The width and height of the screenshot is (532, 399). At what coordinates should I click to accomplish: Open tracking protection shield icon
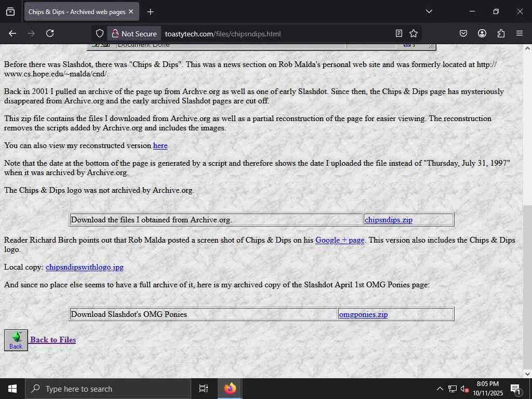(x=99, y=33)
